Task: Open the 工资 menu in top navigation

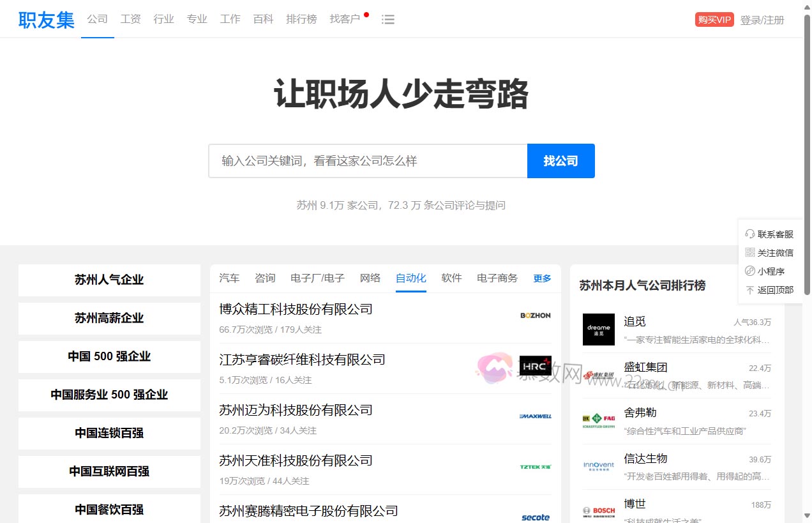Action: coord(130,19)
